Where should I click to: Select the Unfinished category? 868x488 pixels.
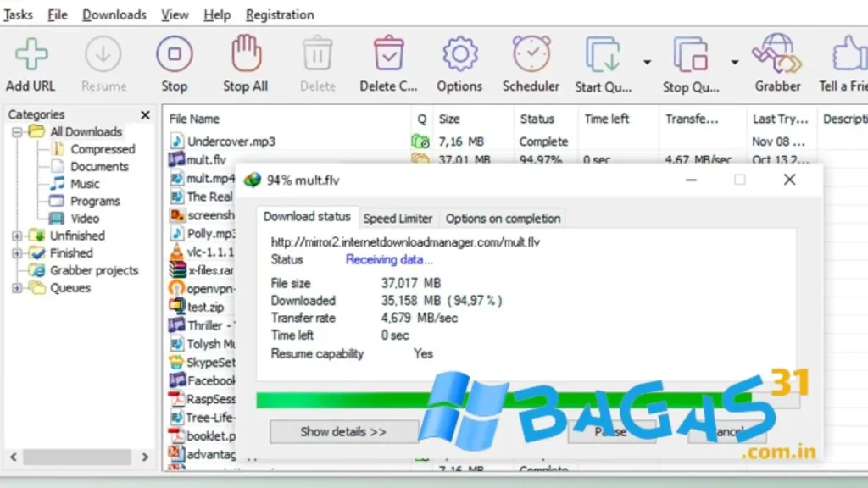77,236
